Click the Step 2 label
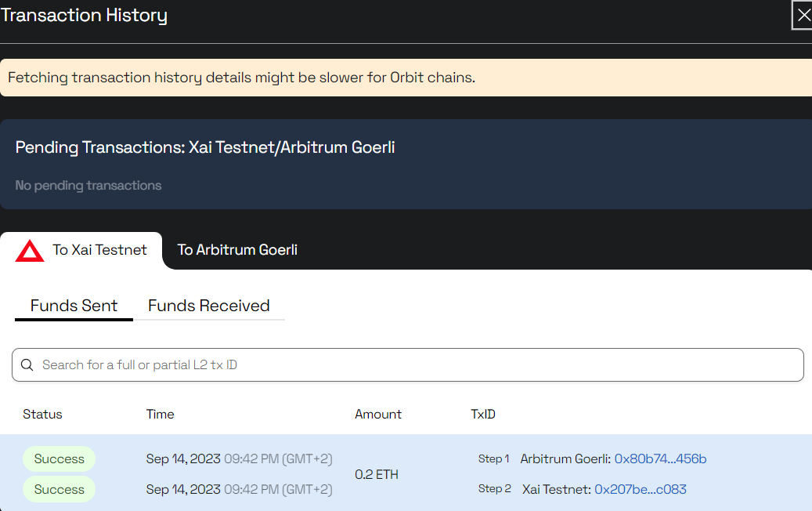 (495, 489)
